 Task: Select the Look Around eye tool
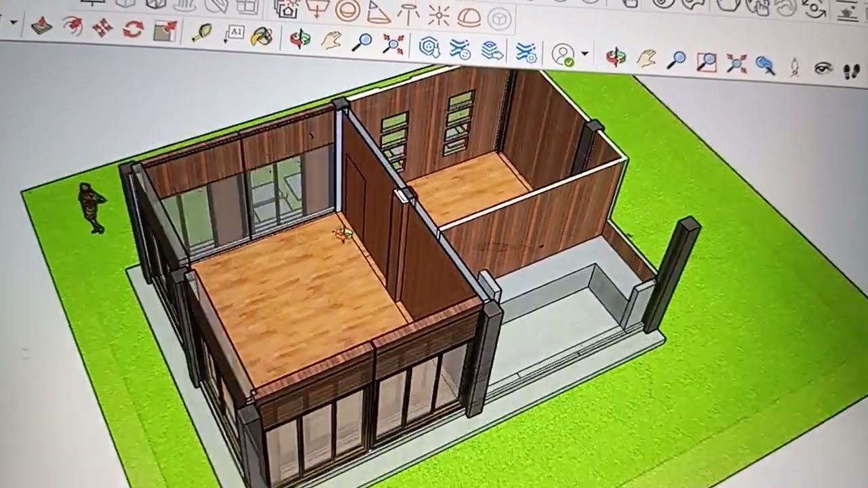[823, 68]
